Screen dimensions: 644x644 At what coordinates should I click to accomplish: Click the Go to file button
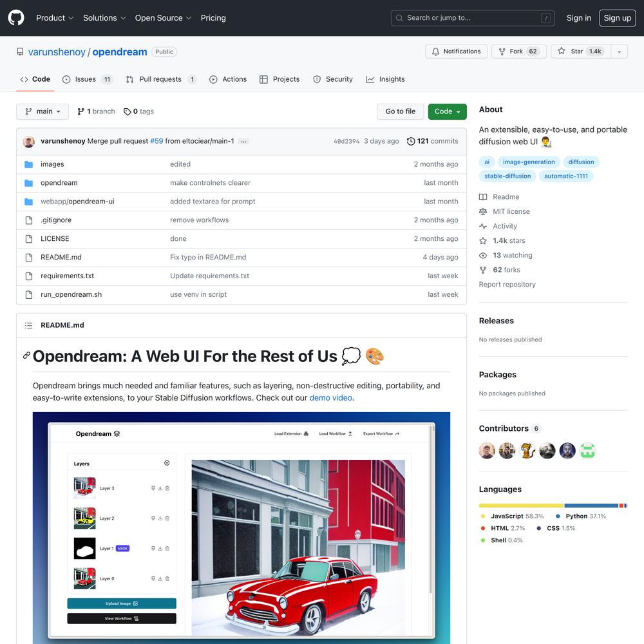click(x=400, y=111)
